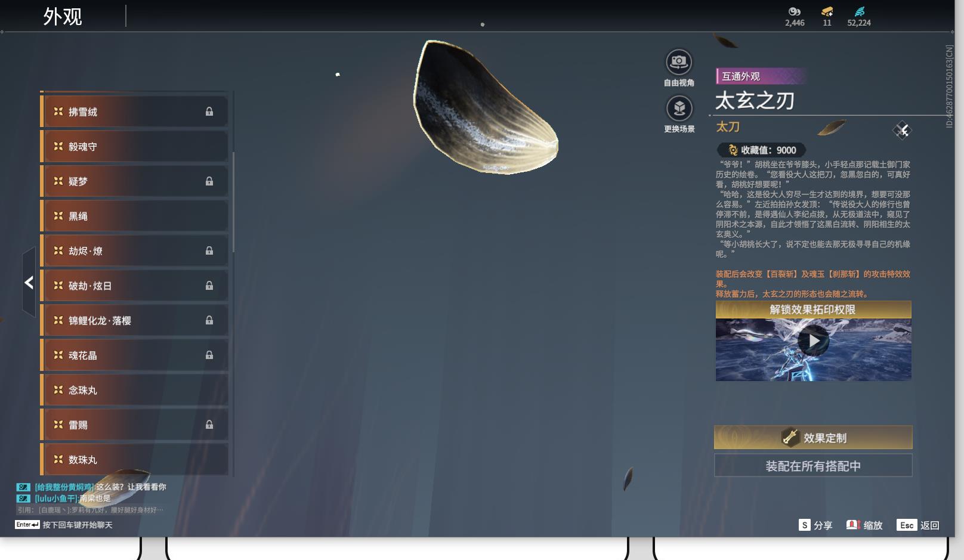
Task: Click the silver coin currency icon showing 2,446
Action: click(x=795, y=11)
